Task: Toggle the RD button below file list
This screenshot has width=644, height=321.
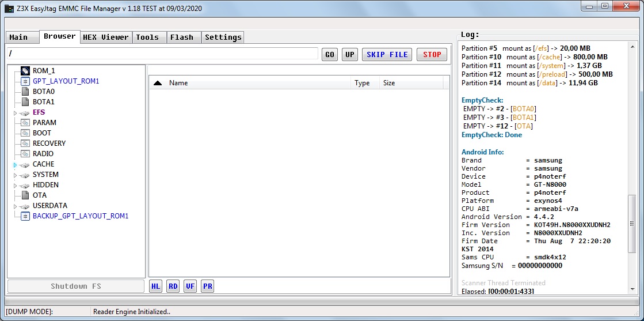Action: pos(173,286)
